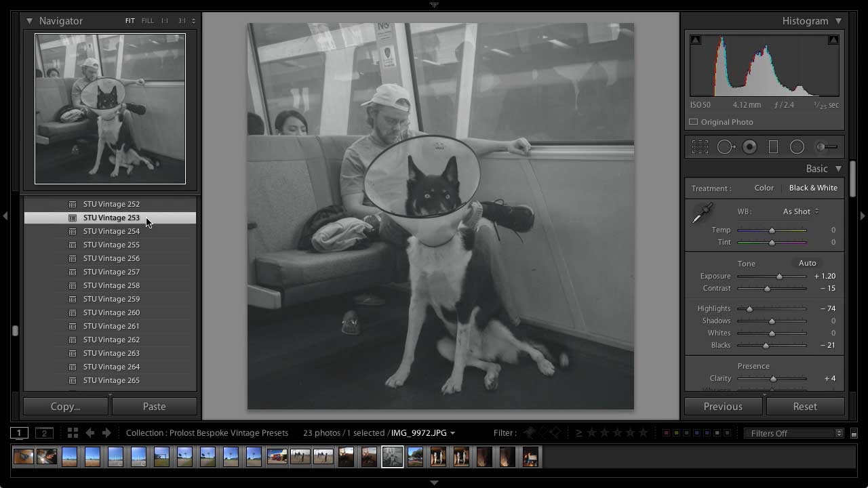The image size is (868, 488).
Task: Select the Radial Filter tool
Action: (x=797, y=146)
